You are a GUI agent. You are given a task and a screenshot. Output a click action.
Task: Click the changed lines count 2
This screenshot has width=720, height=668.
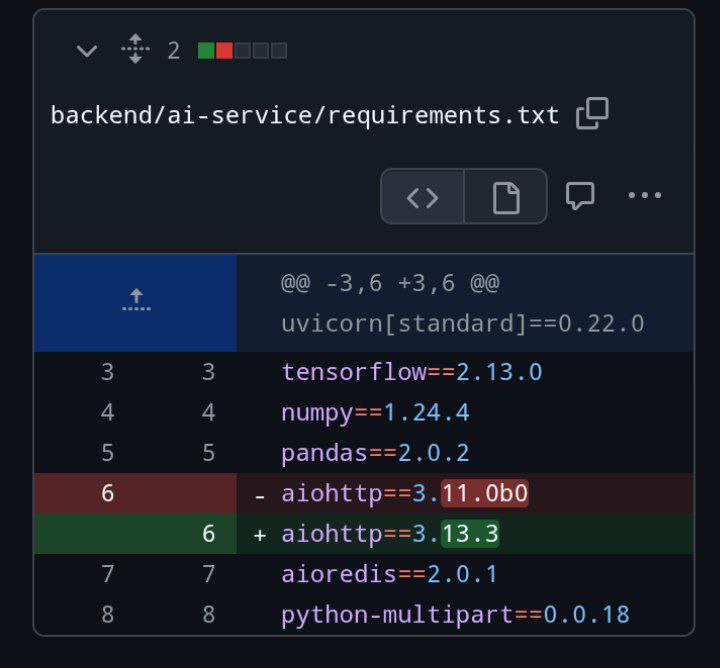[x=174, y=51]
